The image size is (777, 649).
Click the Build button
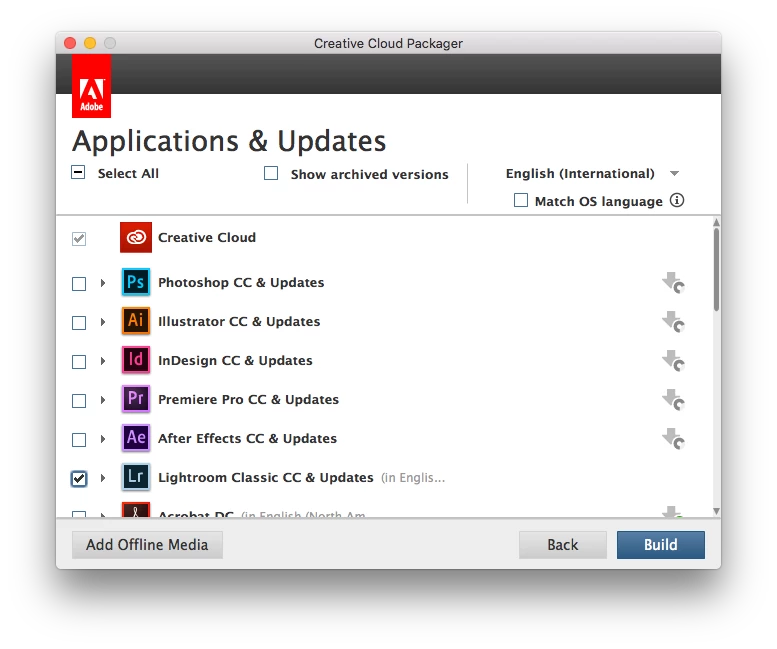tap(661, 545)
